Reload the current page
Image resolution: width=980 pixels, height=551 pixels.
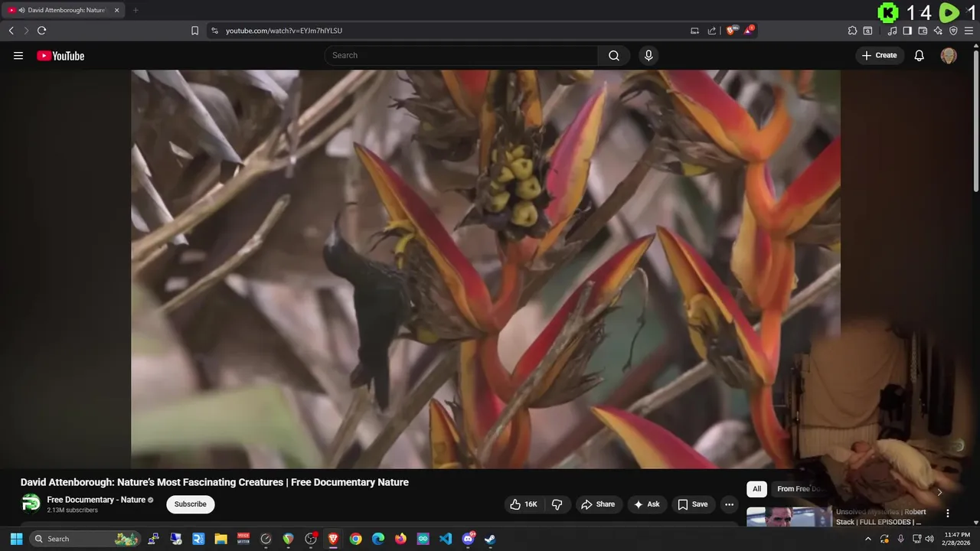point(41,31)
